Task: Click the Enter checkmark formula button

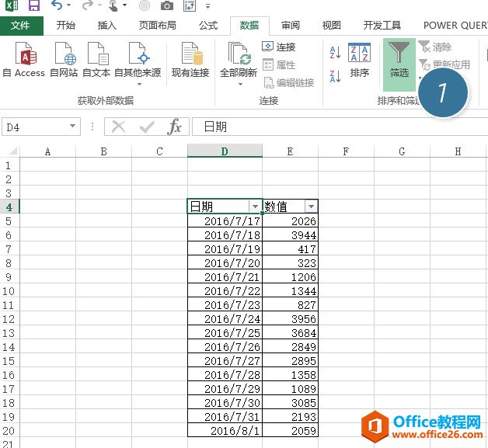Action: [x=147, y=127]
